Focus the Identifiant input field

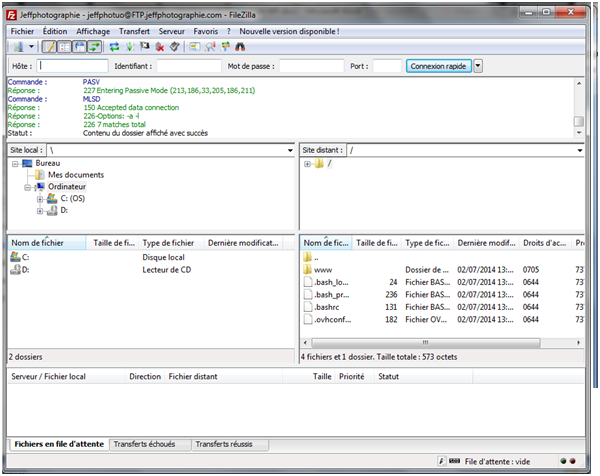pos(189,66)
